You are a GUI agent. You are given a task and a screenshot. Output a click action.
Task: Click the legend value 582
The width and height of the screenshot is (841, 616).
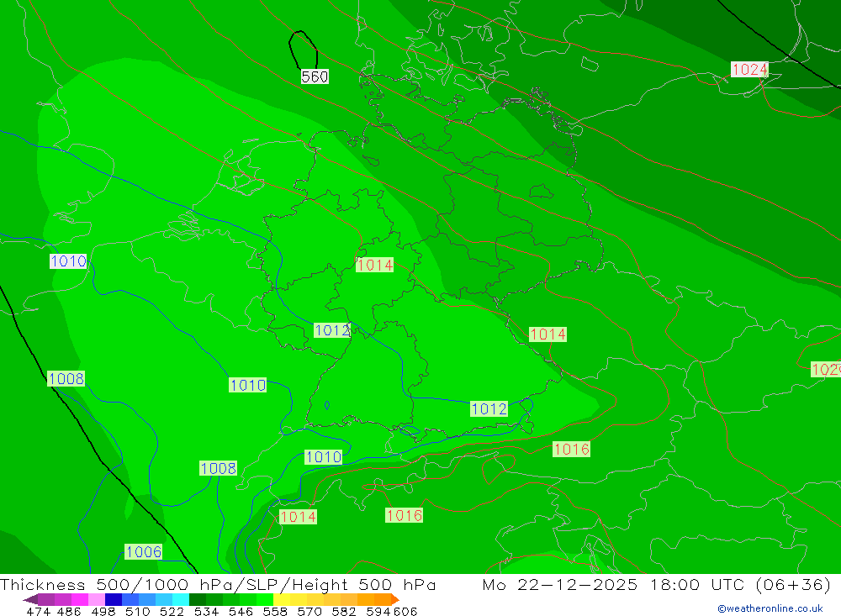click(344, 611)
